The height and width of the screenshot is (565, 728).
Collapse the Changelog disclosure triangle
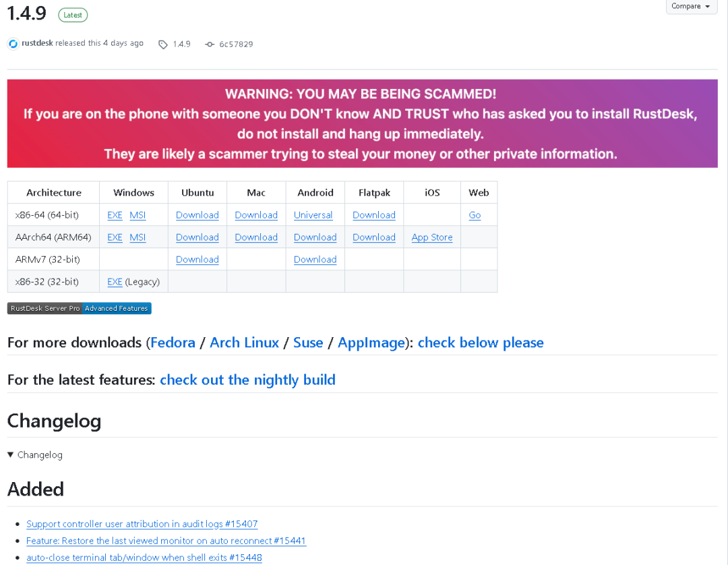pyautogui.click(x=11, y=455)
